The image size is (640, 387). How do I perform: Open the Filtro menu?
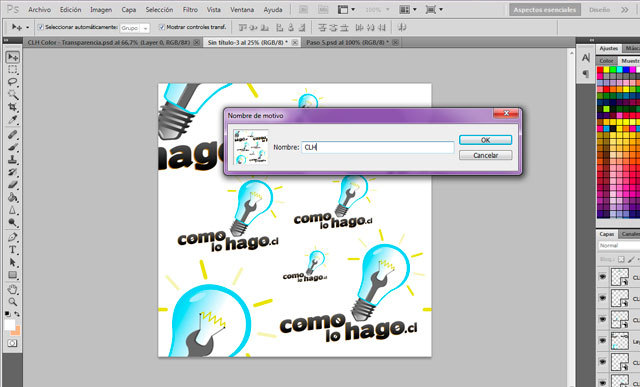point(190,9)
